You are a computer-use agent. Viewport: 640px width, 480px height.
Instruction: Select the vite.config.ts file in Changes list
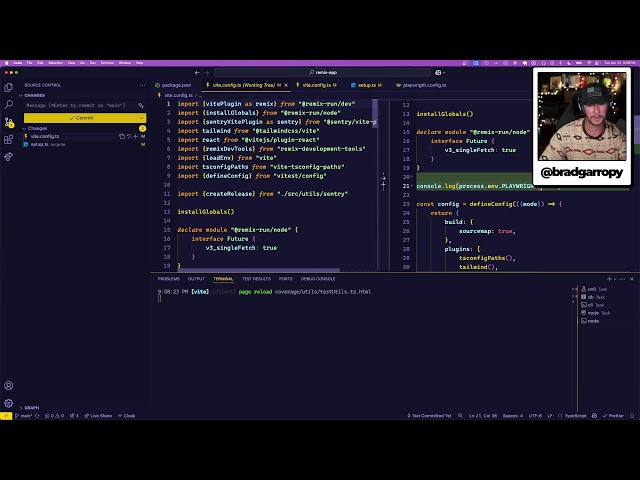coord(45,136)
